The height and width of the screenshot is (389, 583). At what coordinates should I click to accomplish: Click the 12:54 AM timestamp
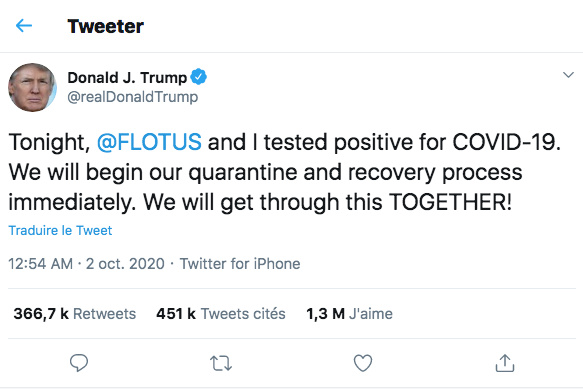[41, 264]
